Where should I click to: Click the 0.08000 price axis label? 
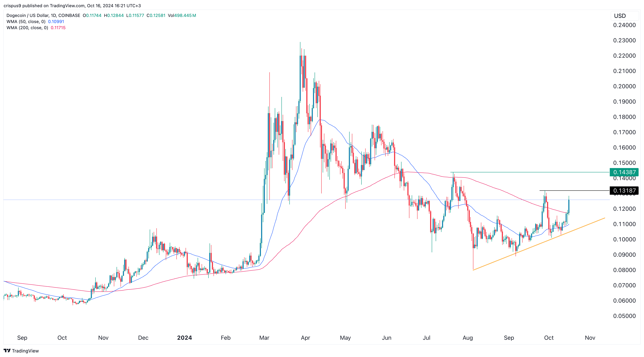point(624,270)
